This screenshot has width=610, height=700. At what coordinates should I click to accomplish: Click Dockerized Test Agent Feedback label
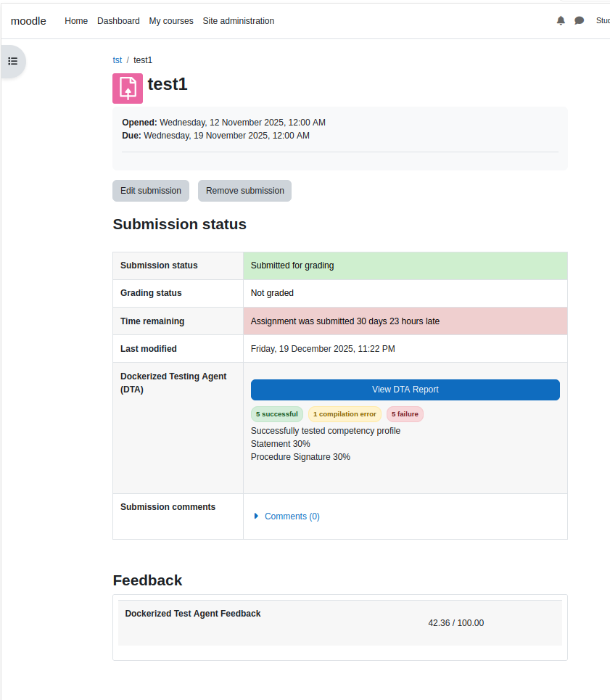[x=193, y=614]
